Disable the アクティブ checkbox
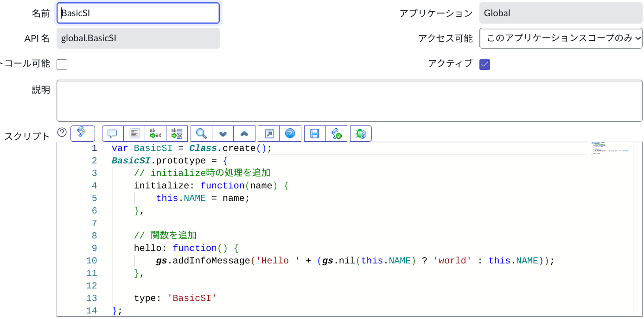The width and height of the screenshot is (644, 319). pos(485,64)
